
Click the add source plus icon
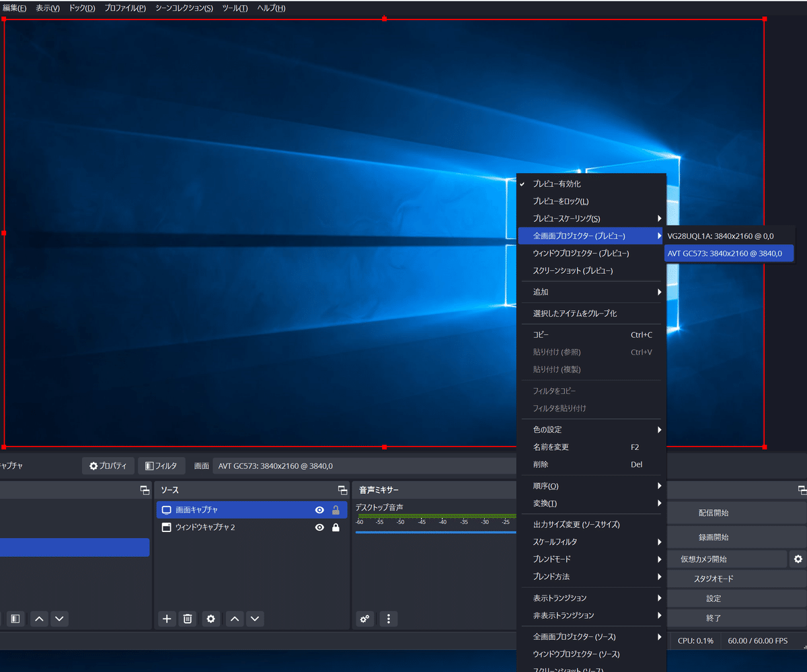click(167, 619)
